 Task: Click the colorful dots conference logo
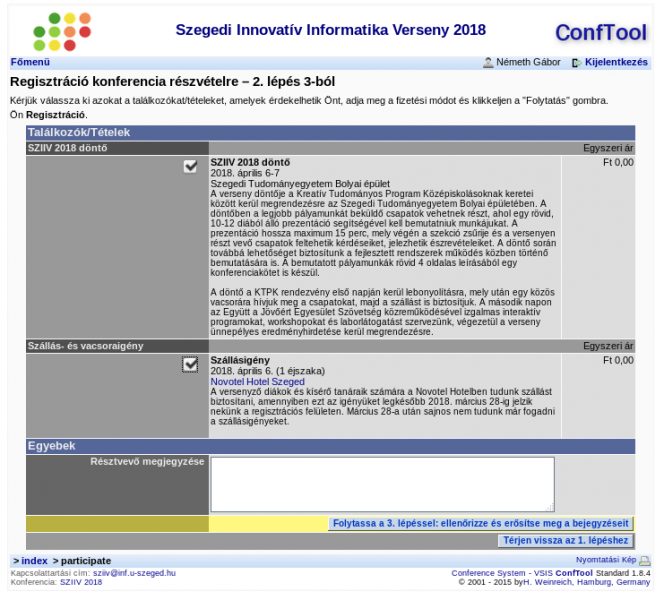(x=62, y=31)
